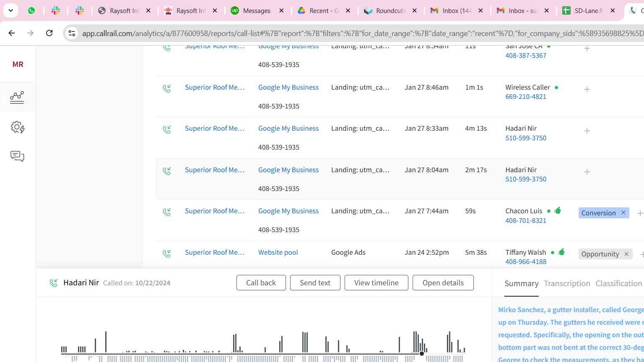The image size is (644, 362).
Task: Add a tag to Wireless Caller call
Action: pos(587,89)
